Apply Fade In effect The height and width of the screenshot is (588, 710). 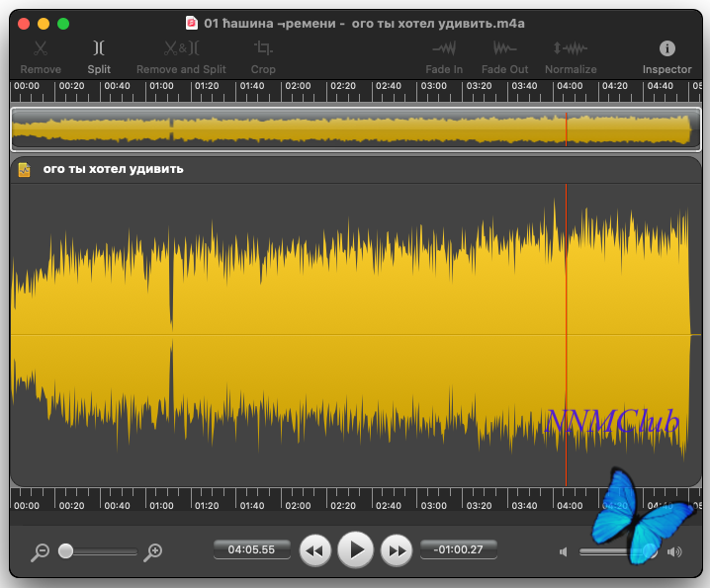pyautogui.click(x=444, y=55)
